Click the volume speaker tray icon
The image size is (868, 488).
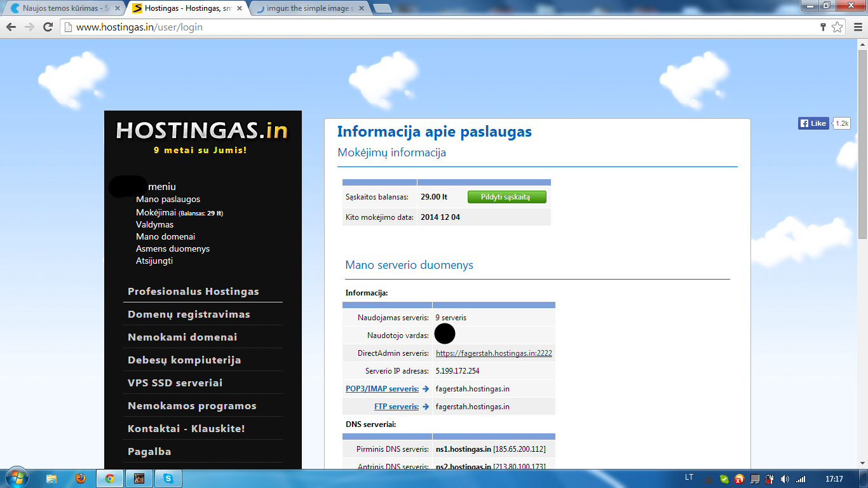[785, 479]
